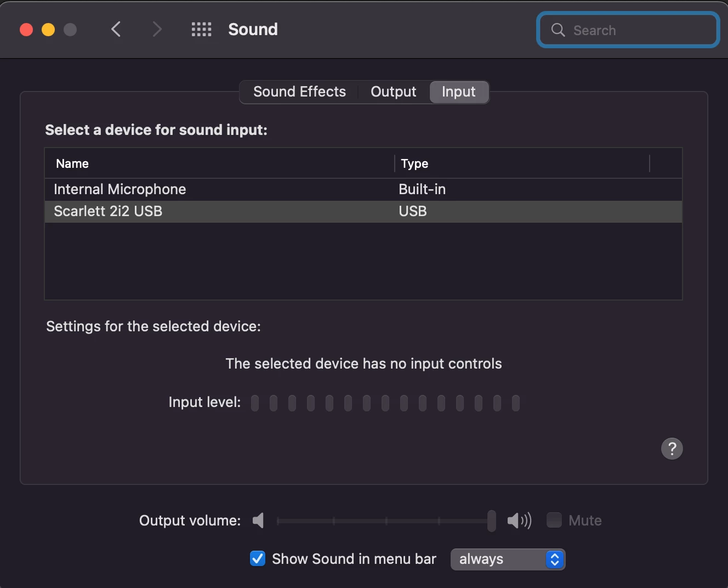Switch to the Output tab
The height and width of the screenshot is (588, 728).
click(x=393, y=92)
